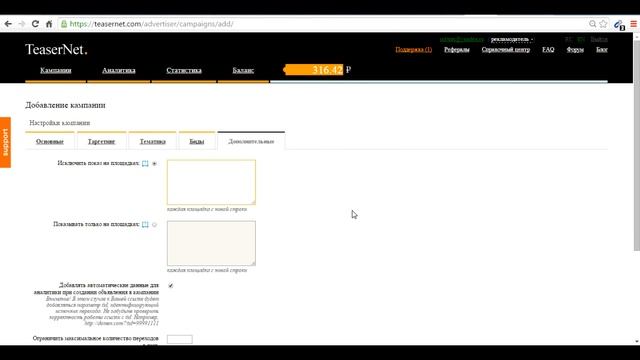Viewport: 640px width, 360px height.
Task: Open the Поддержка (1) link
Action: (x=413, y=49)
